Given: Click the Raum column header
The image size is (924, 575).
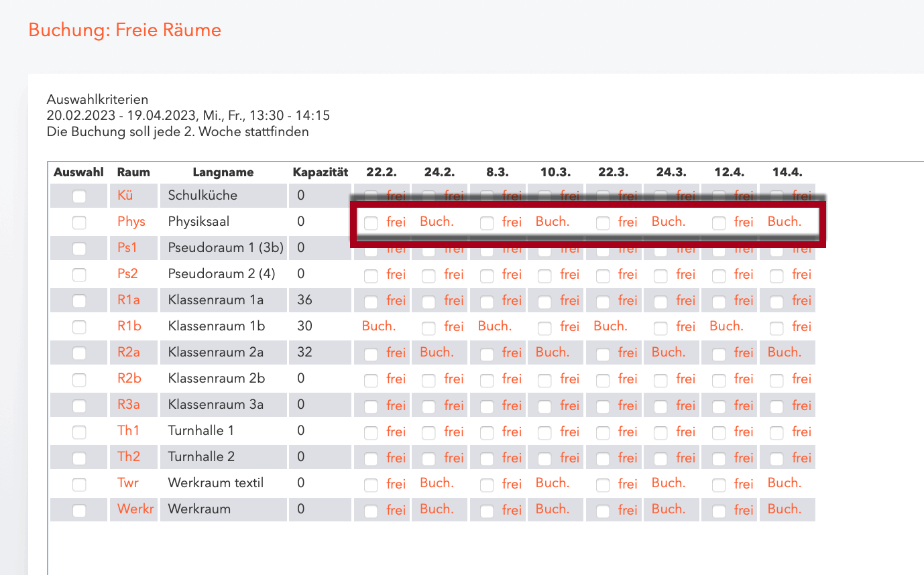Looking at the screenshot, I should 133,172.
